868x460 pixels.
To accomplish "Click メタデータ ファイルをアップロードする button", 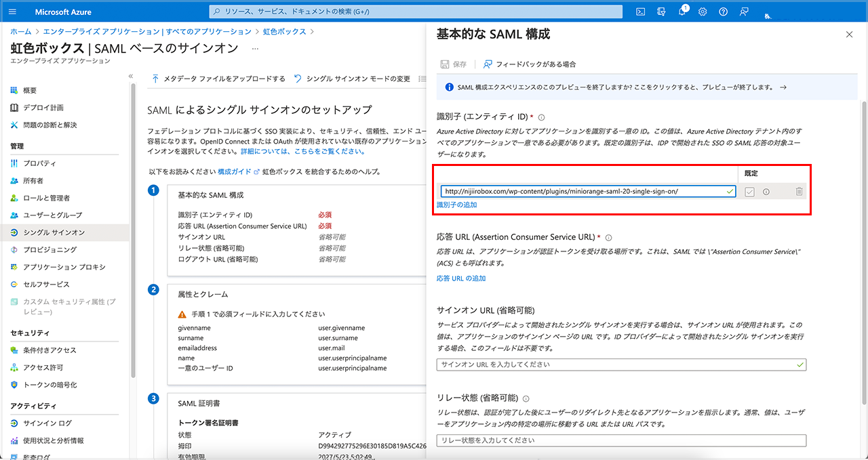I will [x=218, y=79].
